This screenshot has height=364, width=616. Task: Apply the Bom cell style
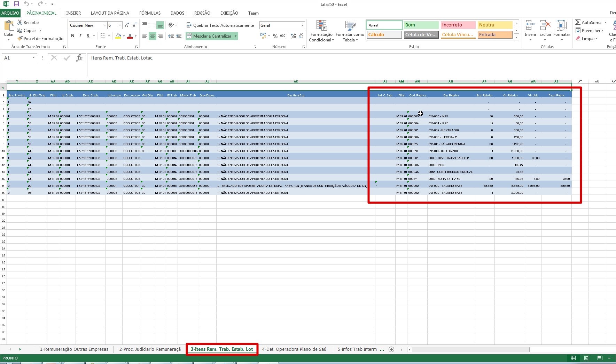[x=421, y=25]
